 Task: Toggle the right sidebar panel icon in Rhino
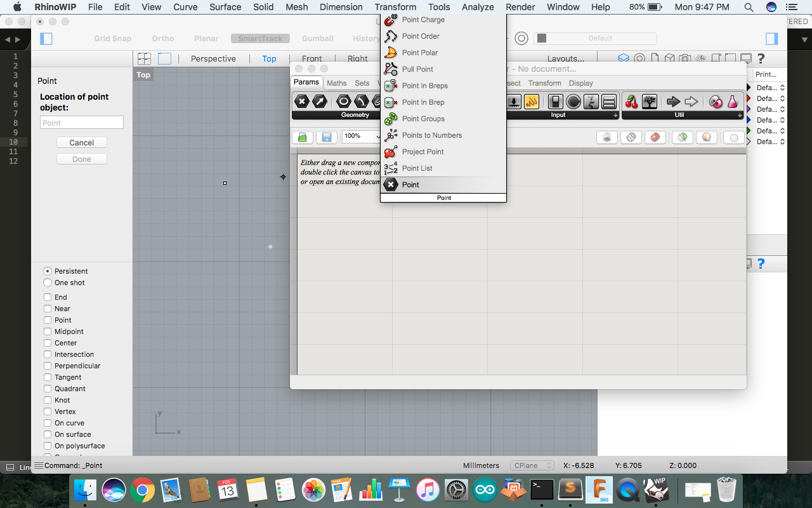tap(771, 39)
